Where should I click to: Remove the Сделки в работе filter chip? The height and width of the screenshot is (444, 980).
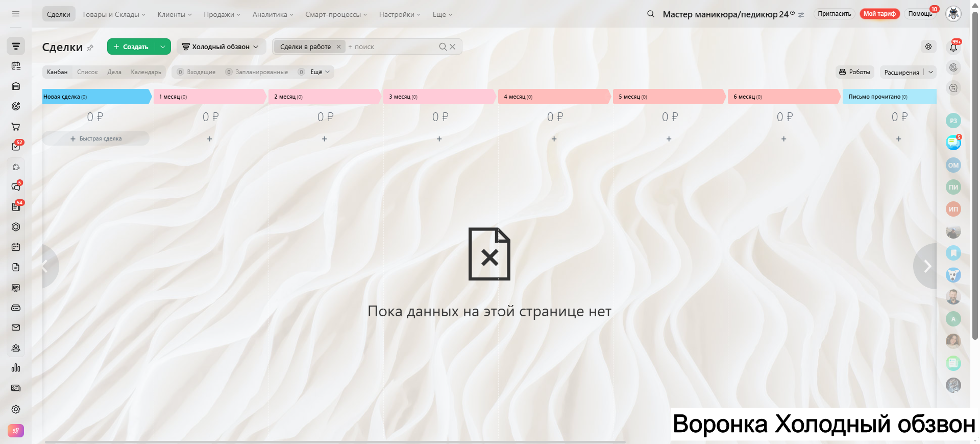338,46
